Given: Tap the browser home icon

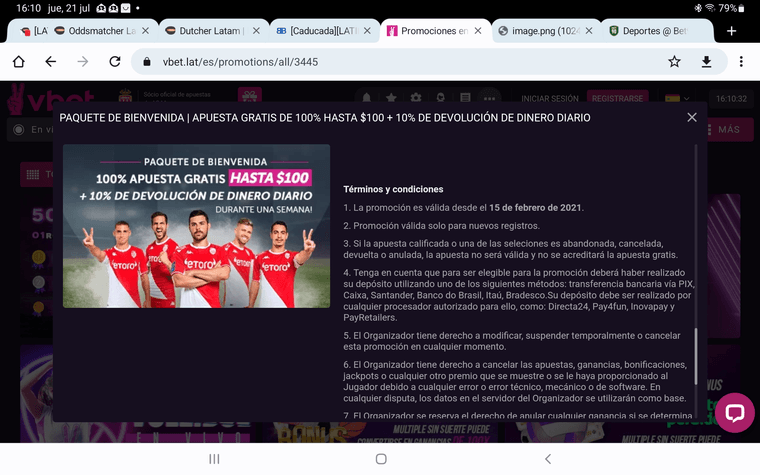Looking at the screenshot, I should click(18, 62).
